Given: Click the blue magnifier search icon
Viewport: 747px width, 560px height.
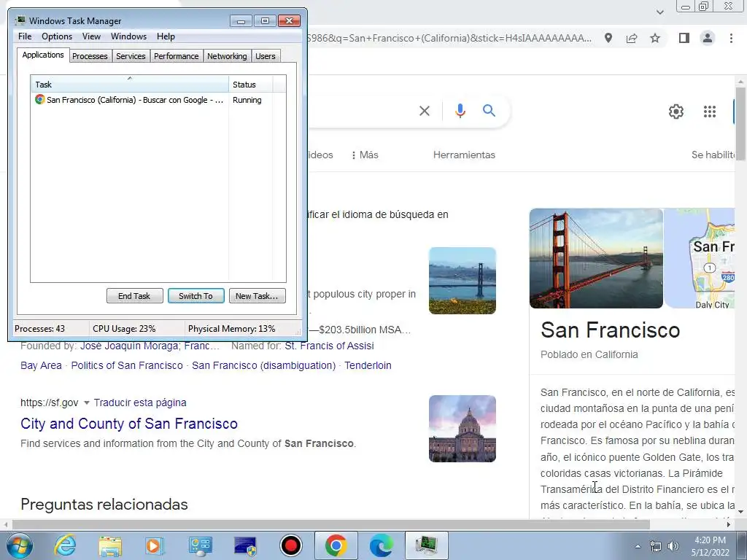Looking at the screenshot, I should pyautogui.click(x=489, y=111).
